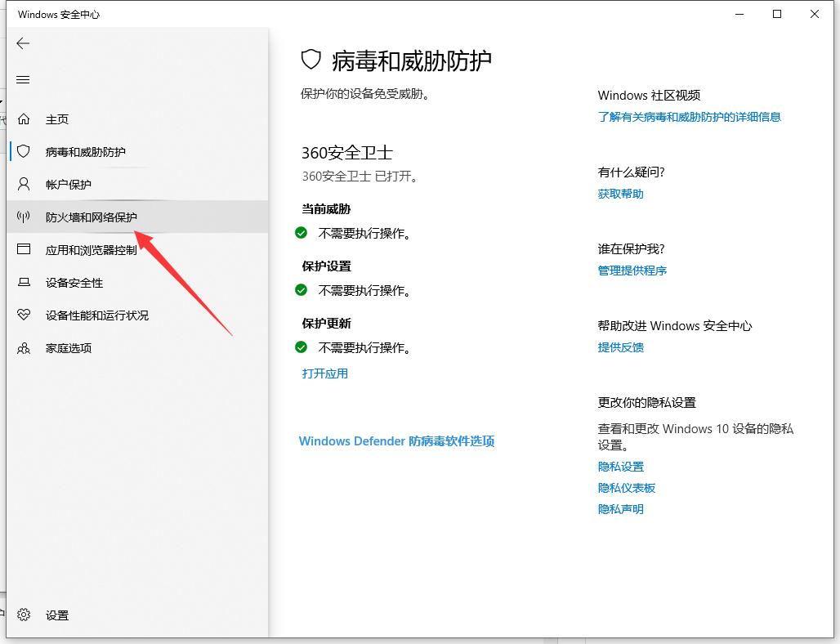Click the 病毒和威胁防护 shield icon
This screenshot has width=840, height=644.
pos(24,151)
